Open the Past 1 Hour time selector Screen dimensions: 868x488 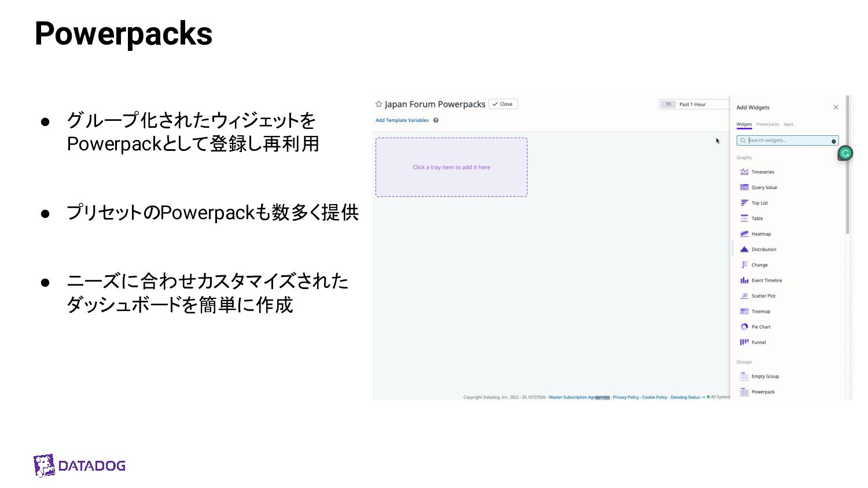[x=694, y=105]
